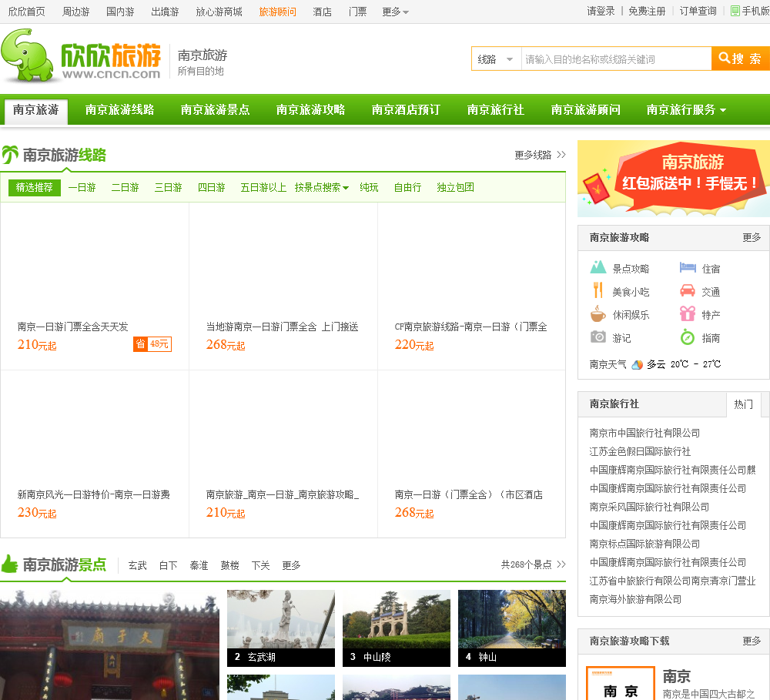The height and width of the screenshot is (700, 770).
Task: Select the 四日游 route filter
Action: tap(212, 187)
